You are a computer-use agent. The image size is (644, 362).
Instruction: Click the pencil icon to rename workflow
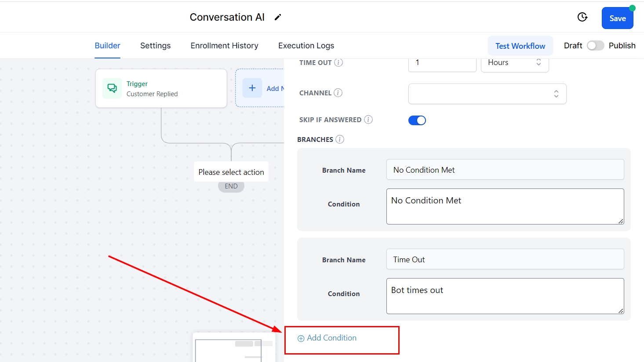pos(278,17)
